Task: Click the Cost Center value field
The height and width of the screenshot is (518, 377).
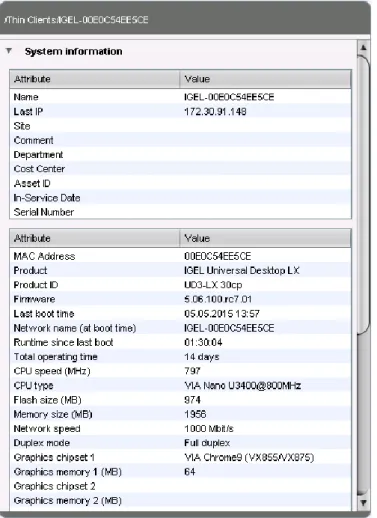Action: pos(265,169)
